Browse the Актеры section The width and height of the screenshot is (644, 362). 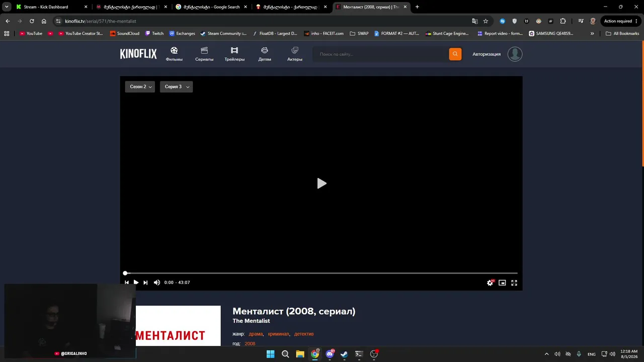[x=295, y=54]
